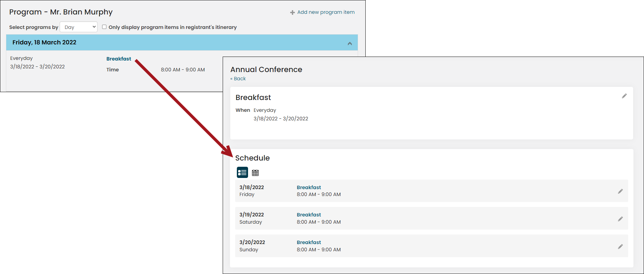644x274 pixels.
Task: Edit the 3/19/2022 Saturday schedule entry
Action: pyautogui.click(x=620, y=219)
